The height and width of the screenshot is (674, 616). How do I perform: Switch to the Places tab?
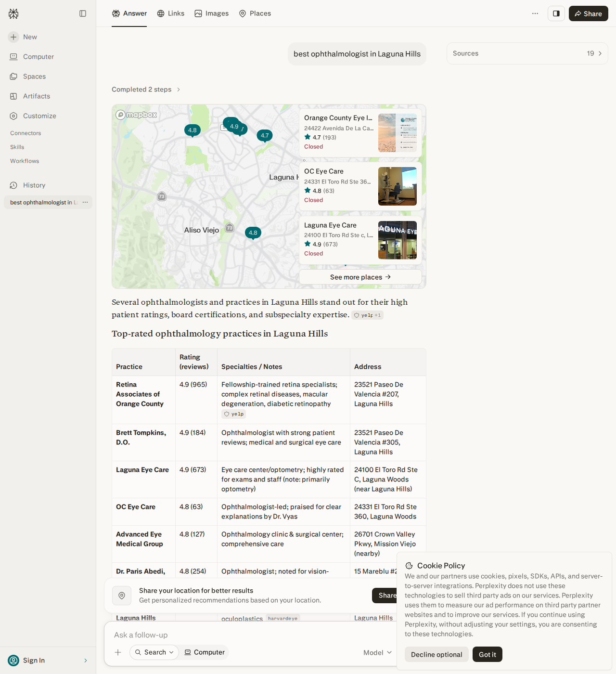coord(255,13)
